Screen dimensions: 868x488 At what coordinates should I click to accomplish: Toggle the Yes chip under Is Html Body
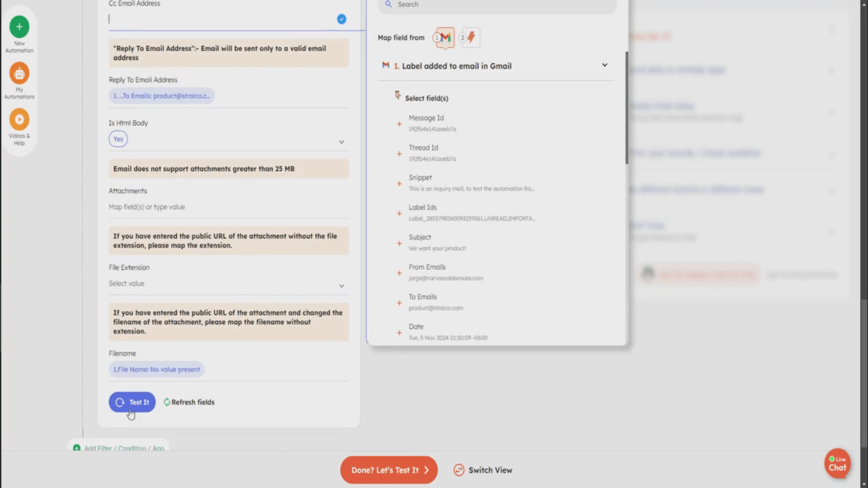coord(118,139)
